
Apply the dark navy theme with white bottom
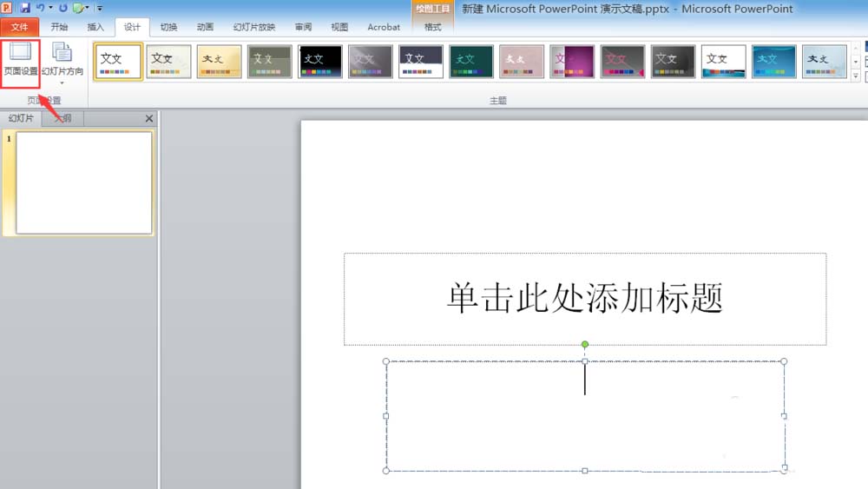421,62
